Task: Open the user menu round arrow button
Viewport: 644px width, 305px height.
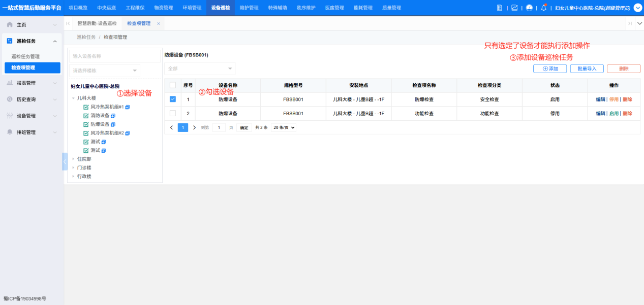Action: (637, 8)
